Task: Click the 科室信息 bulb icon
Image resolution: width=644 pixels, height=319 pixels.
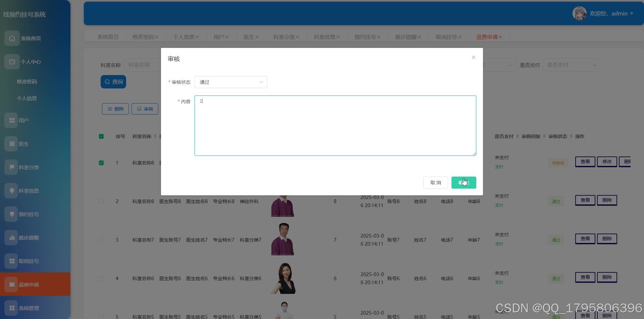Action: (x=12, y=191)
